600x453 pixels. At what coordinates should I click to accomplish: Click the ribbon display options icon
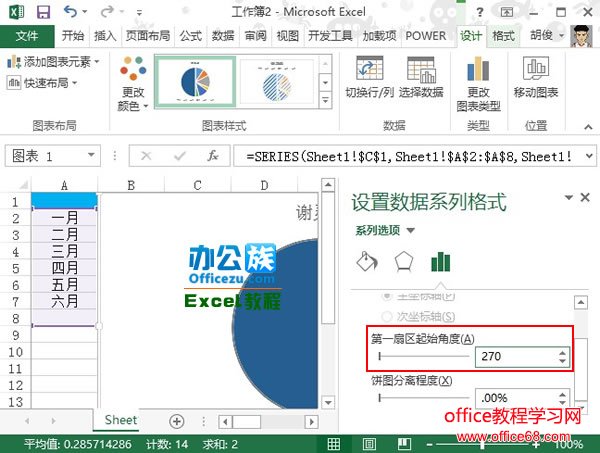(507, 12)
